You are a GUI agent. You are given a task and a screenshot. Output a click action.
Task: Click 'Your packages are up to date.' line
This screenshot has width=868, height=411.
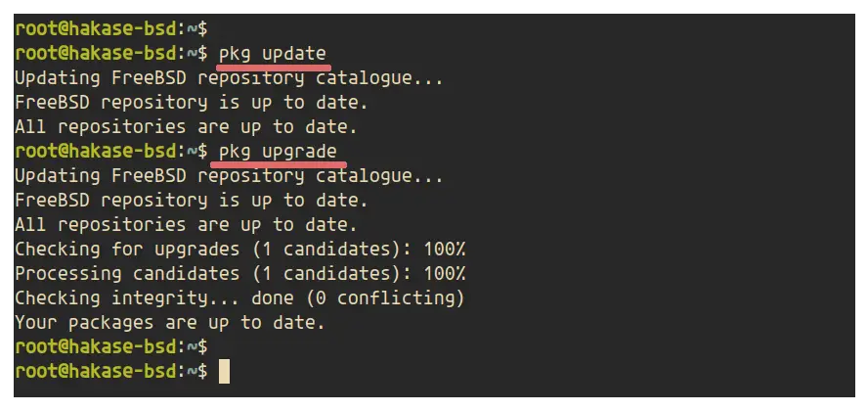point(170,322)
